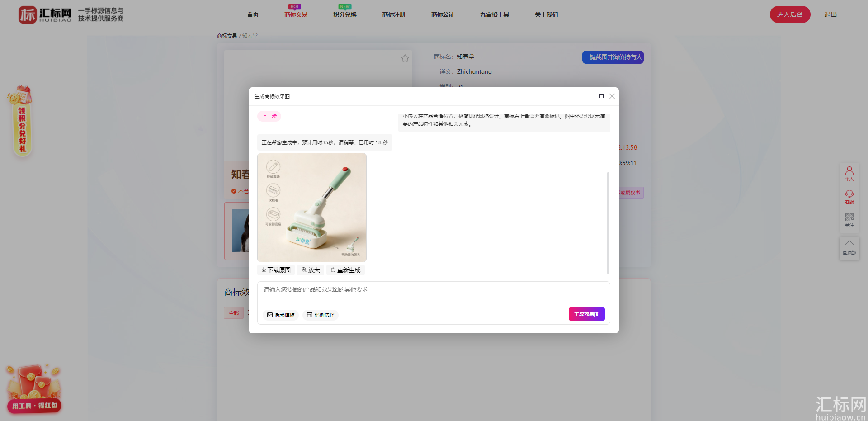Click the favorite star icon

[x=405, y=58]
